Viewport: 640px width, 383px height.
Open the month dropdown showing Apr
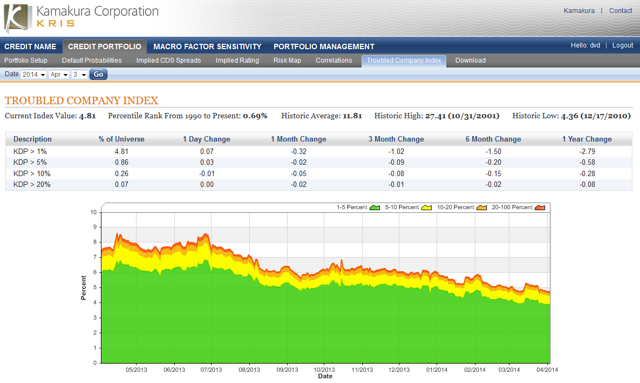(59, 74)
